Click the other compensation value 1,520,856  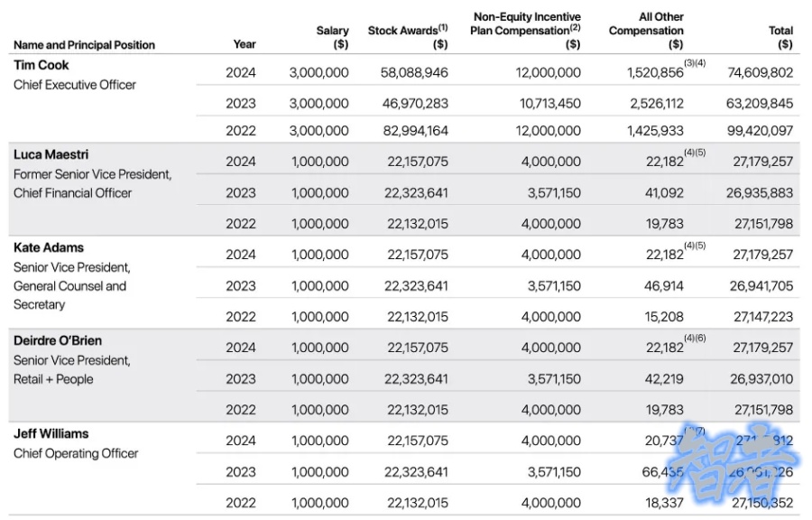[x=655, y=72]
